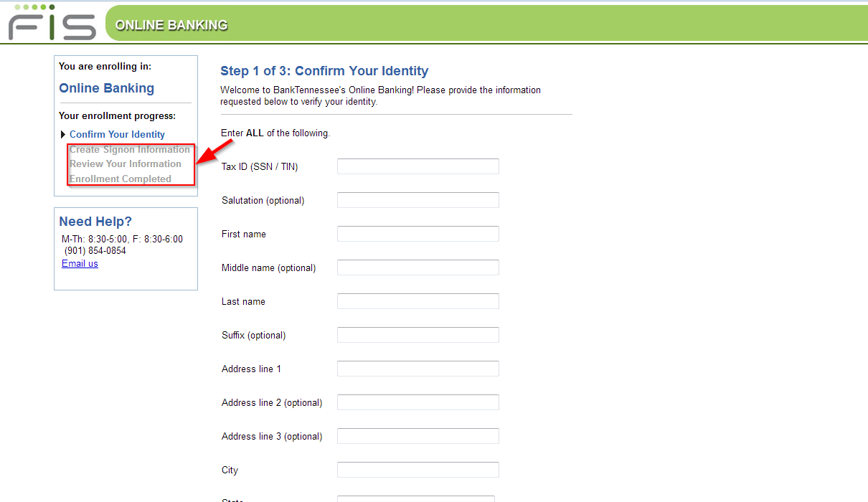The image size is (868, 502).
Task: Focus the Address line 3 (optional) input
Action: pos(418,436)
